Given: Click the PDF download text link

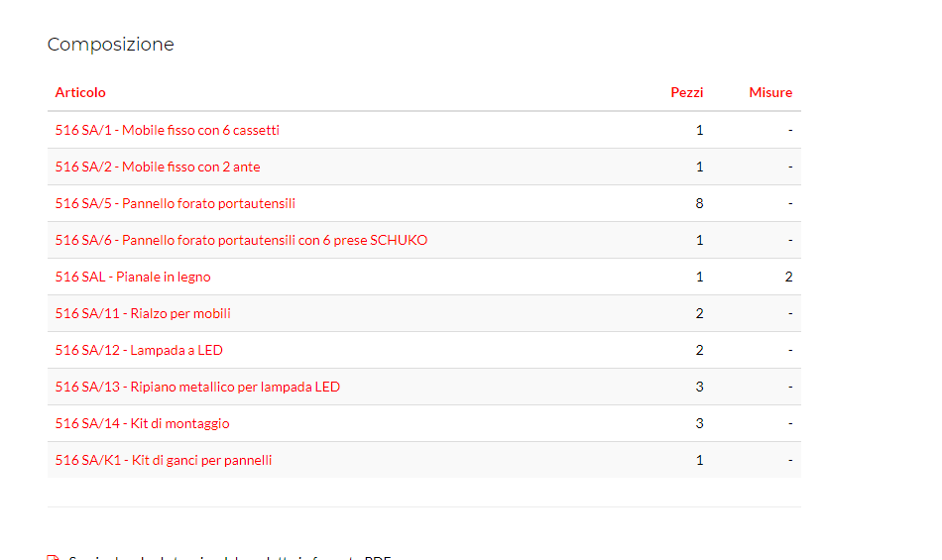Looking at the screenshot, I should (230, 557).
